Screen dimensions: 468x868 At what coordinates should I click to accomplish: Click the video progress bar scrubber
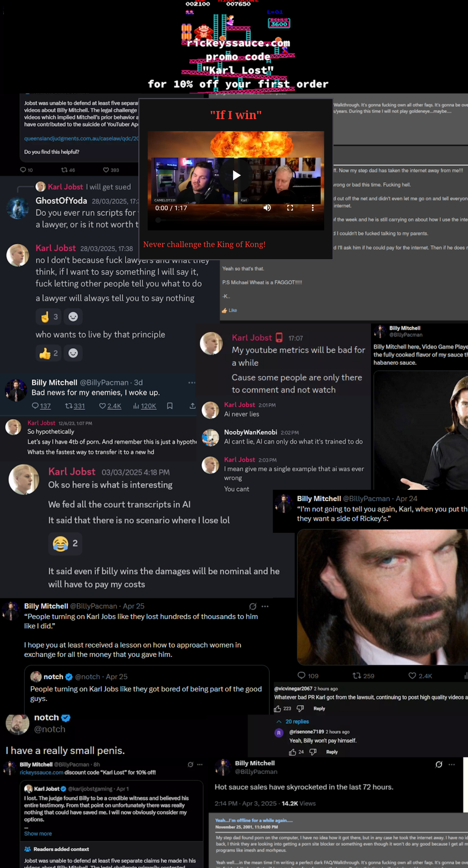click(158, 220)
